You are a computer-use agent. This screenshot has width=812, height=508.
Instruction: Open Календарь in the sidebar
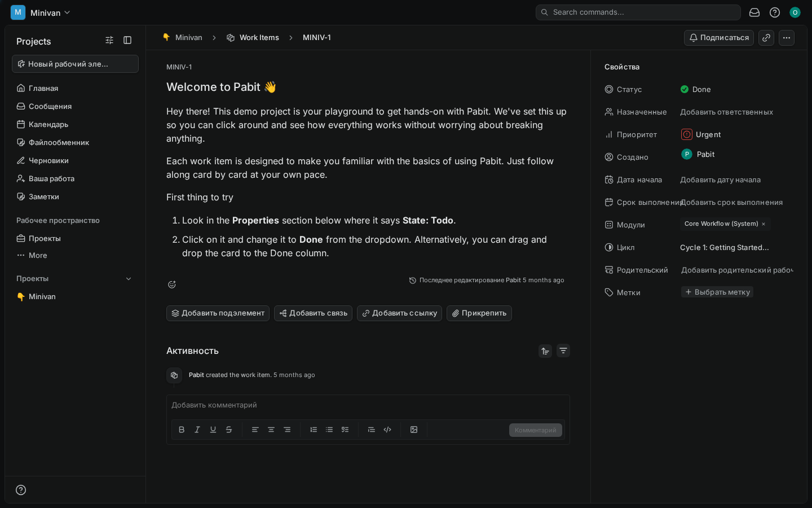pos(75,124)
